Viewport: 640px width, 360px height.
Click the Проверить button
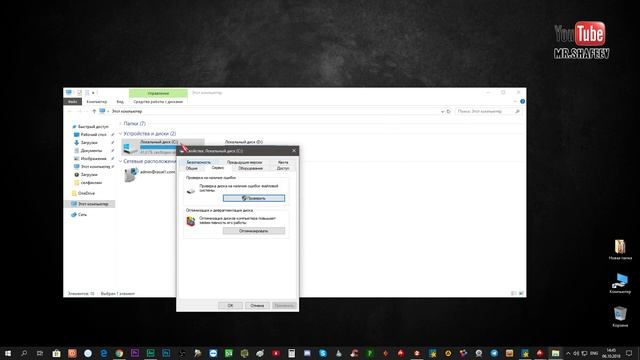(x=254, y=198)
